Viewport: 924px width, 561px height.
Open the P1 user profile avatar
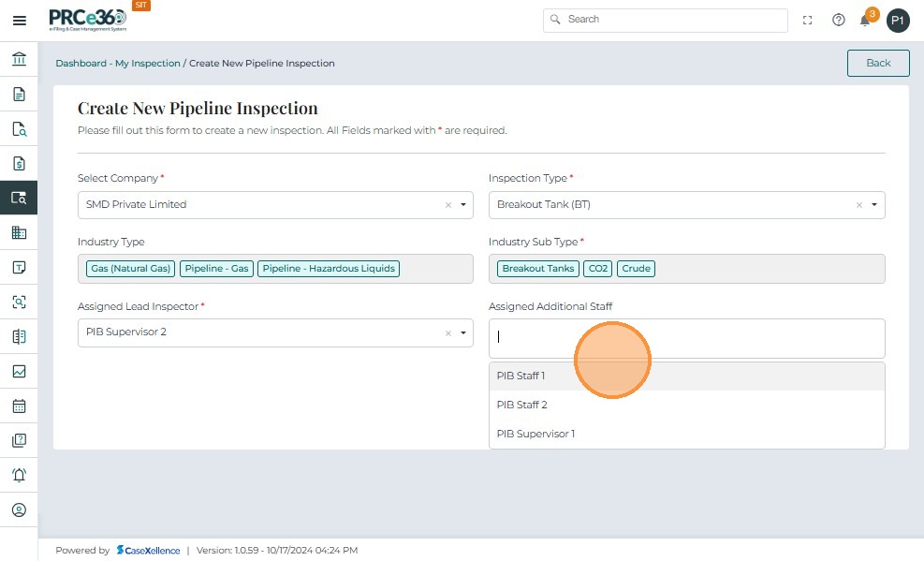[x=898, y=21]
